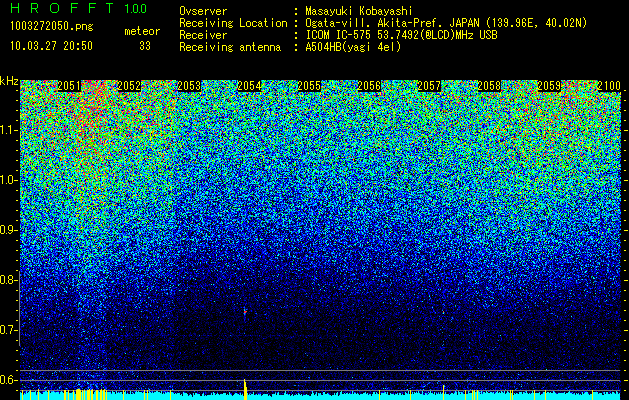The image size is (629, 400).
Task: Click the 'Receiving Location' label
Action: point(233,23)
